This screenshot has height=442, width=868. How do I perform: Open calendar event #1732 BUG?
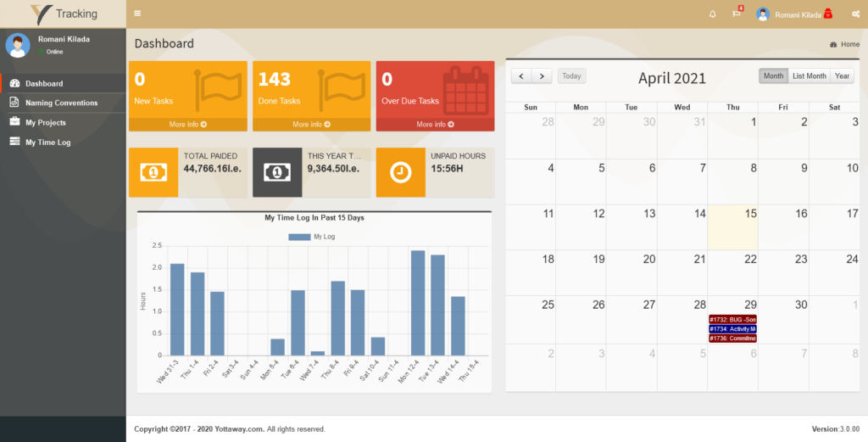pyautogui.click(x=732, y=319)
